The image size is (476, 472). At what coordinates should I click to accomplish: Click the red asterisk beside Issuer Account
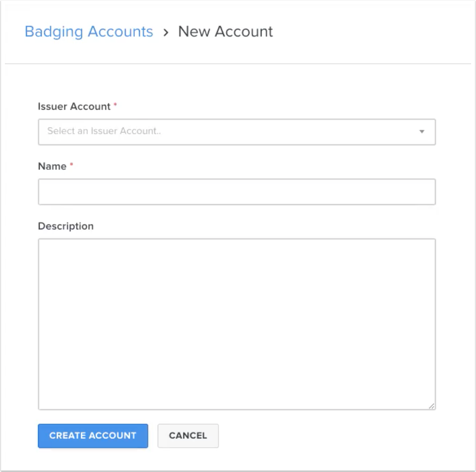click(x=114, y=103)
